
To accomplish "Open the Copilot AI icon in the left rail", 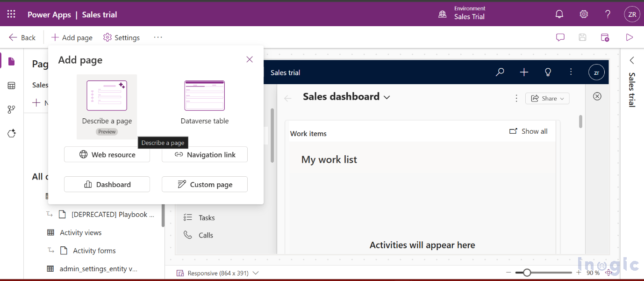I will pyautogui.click(x=11, y=133).
